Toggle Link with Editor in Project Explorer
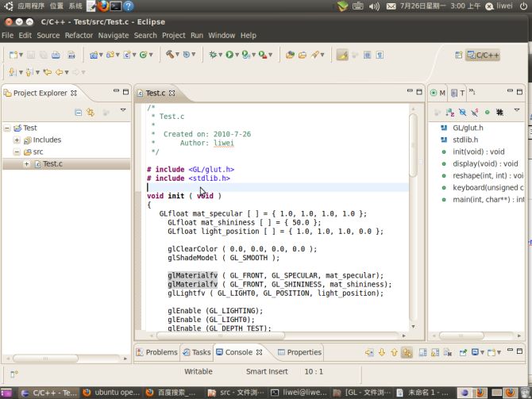 coord(91,113)
